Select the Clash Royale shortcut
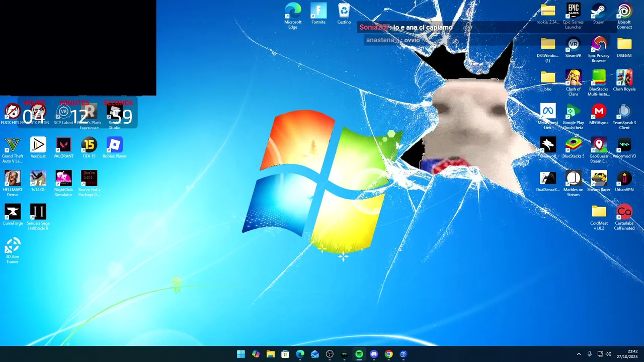Viewport: 644px width, 362px height. tap(624, 81)
